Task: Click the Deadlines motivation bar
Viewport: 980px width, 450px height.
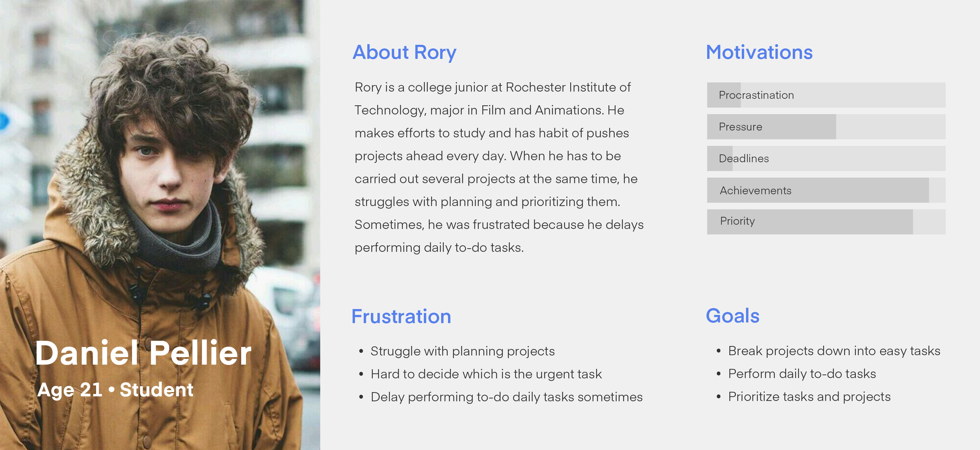Action: pos(826,158)
